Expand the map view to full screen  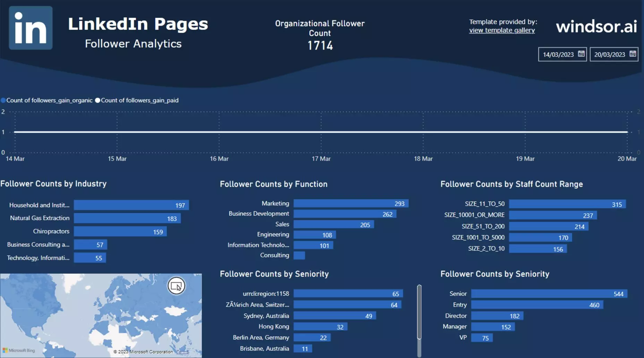click(176, 286)
